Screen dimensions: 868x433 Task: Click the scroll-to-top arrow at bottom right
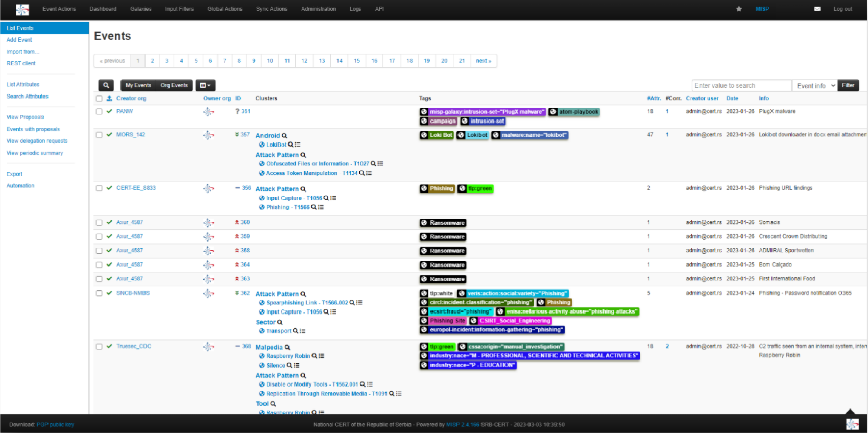(x=850, y=412)
